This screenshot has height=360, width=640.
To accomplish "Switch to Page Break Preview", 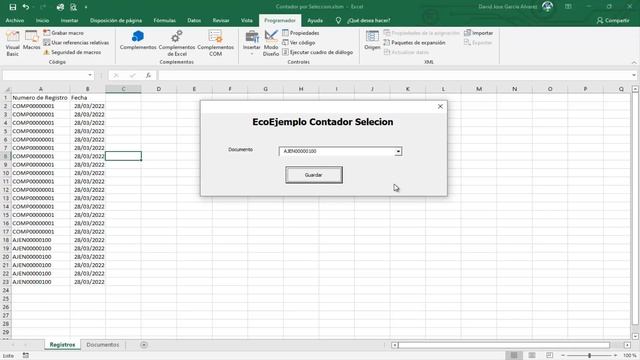I will pyautogui.click(x=550, y=355).
